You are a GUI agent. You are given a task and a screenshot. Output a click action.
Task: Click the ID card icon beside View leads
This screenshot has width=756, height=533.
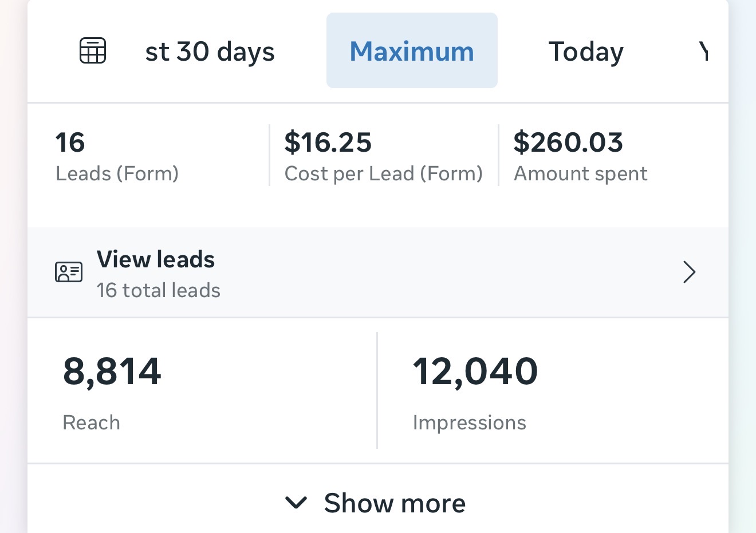pos(69,273)
